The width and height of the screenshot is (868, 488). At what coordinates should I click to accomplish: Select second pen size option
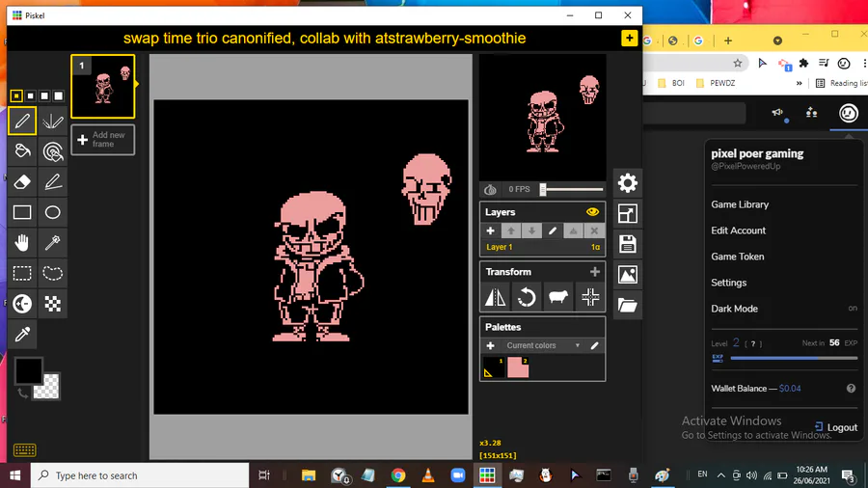[x=31, y=96]
